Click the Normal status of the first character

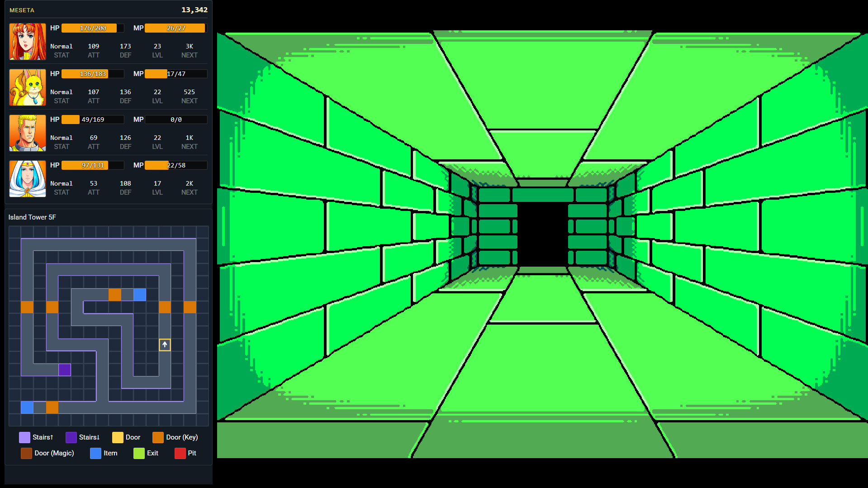point(62,46)
